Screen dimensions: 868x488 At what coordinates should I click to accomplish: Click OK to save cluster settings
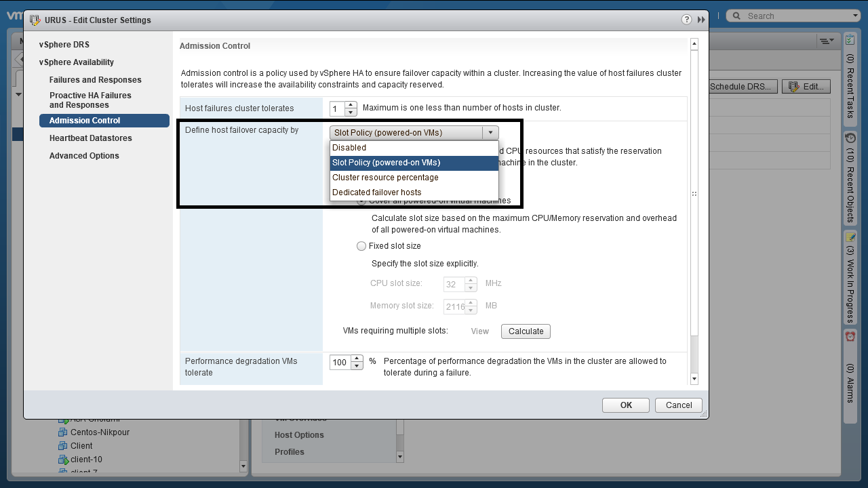click(626, 405)
